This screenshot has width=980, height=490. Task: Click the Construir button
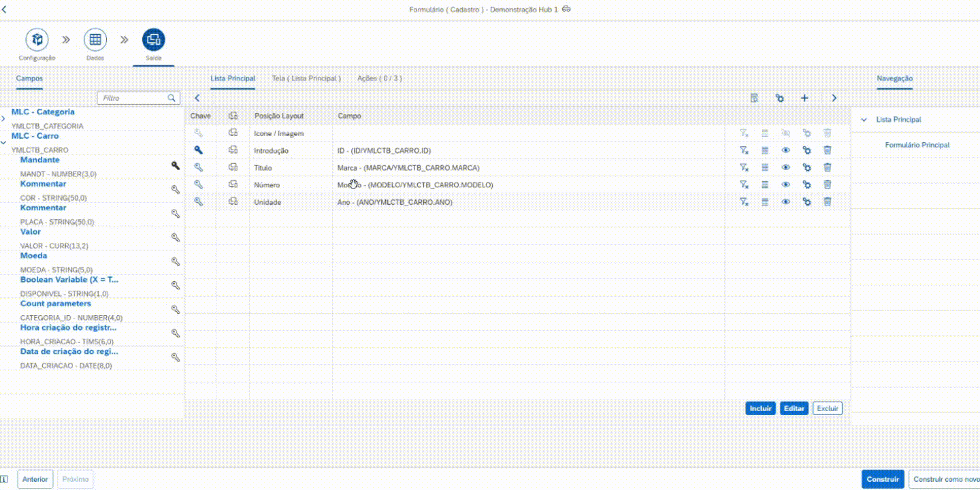tap(883, 479)
